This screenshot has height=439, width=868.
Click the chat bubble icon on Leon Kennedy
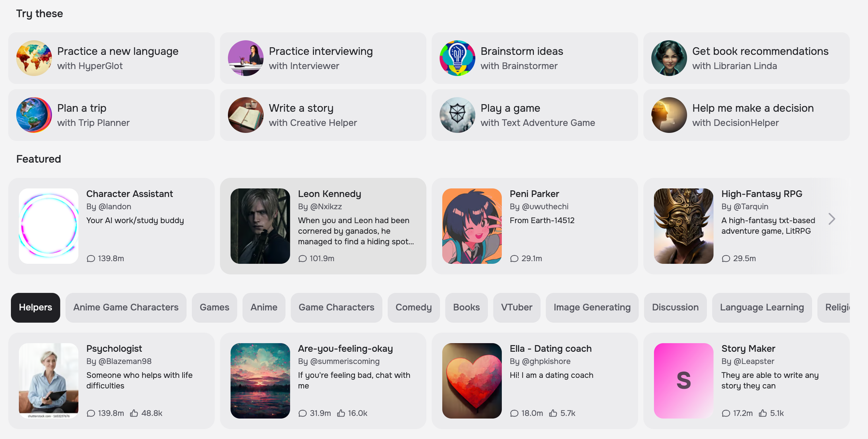coord(302,259)
